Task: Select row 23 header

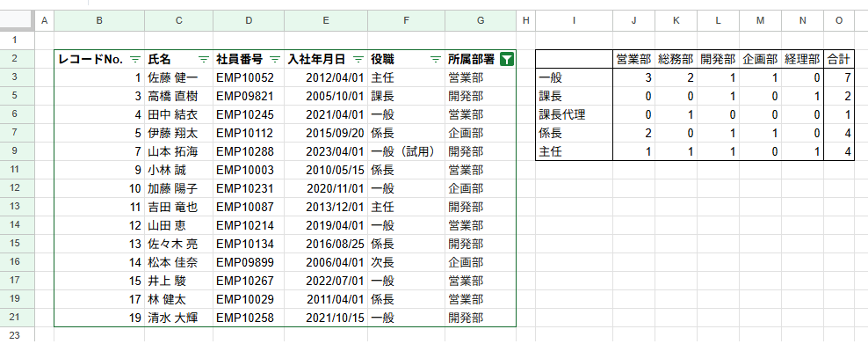Action: click(18, 335)
